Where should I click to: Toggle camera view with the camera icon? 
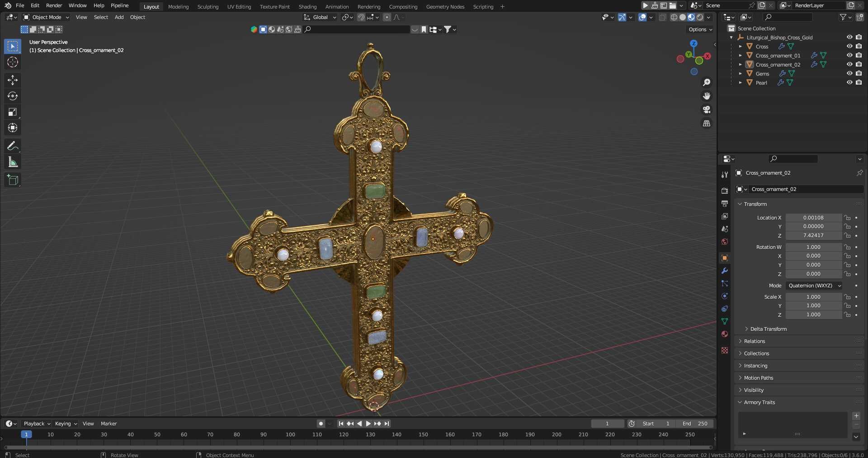(x=707, y=110)
